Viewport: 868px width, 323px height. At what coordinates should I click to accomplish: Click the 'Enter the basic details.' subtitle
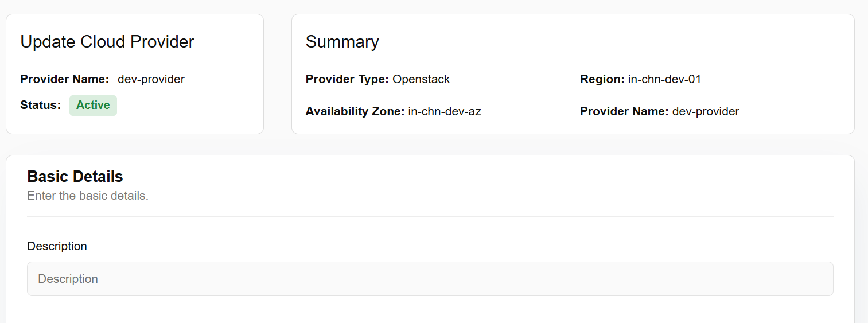coord(88,196)
